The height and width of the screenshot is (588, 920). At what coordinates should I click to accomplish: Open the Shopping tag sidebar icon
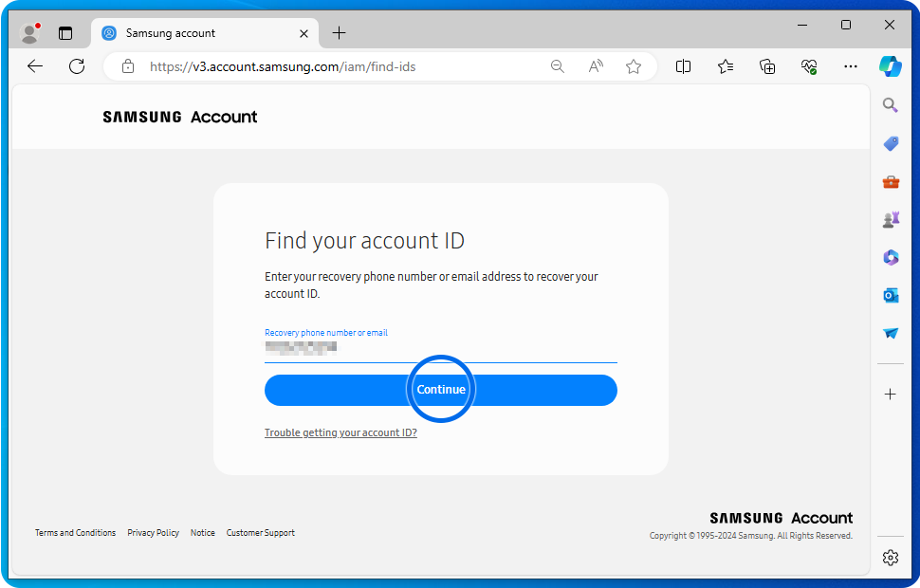point(890,144)
